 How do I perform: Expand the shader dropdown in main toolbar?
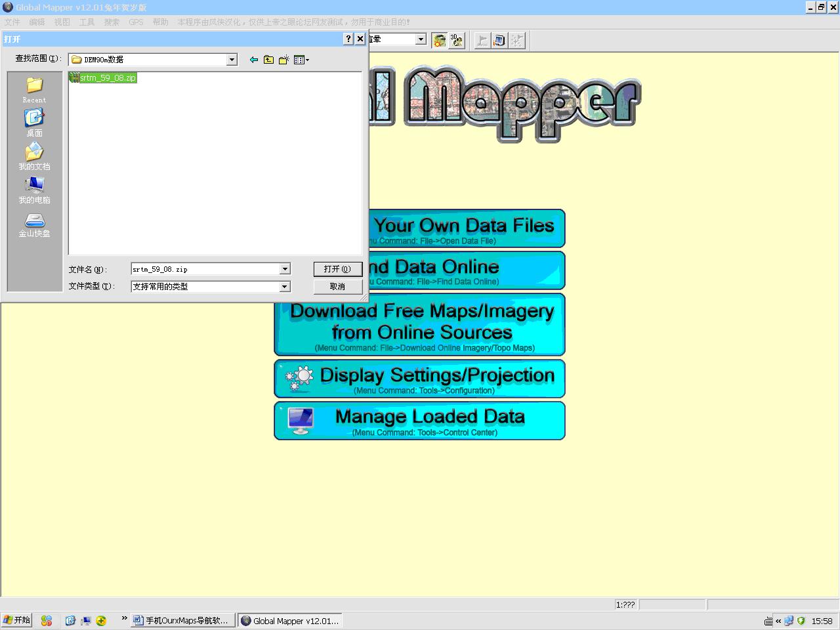[x=421, y=39]
